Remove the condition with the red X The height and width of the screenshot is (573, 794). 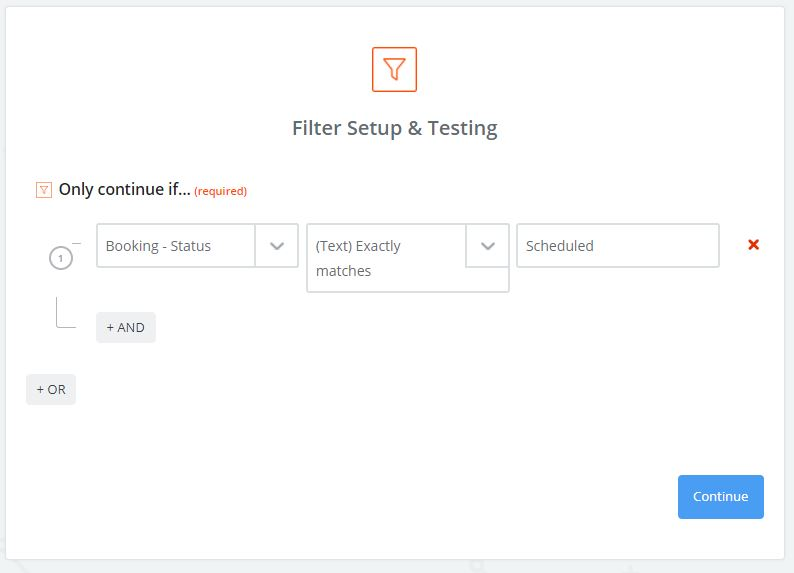[754, 245]
